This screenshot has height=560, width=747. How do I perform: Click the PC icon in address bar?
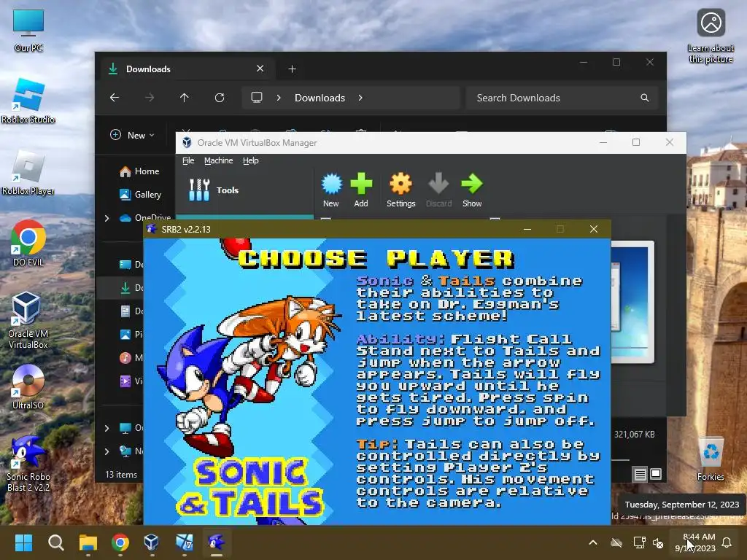pyautogui.click(x=257, y=98)
